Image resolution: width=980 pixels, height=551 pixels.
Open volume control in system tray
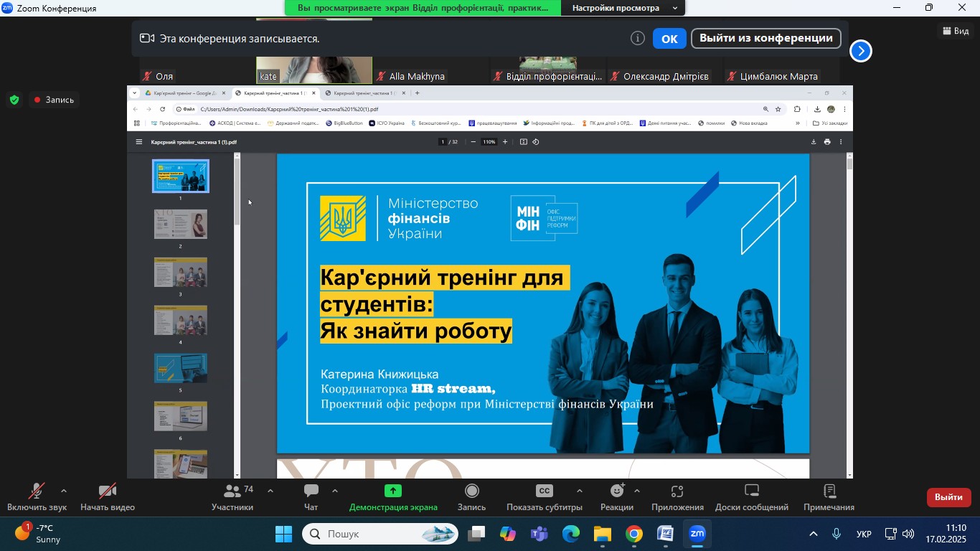[x=908, y=534]
